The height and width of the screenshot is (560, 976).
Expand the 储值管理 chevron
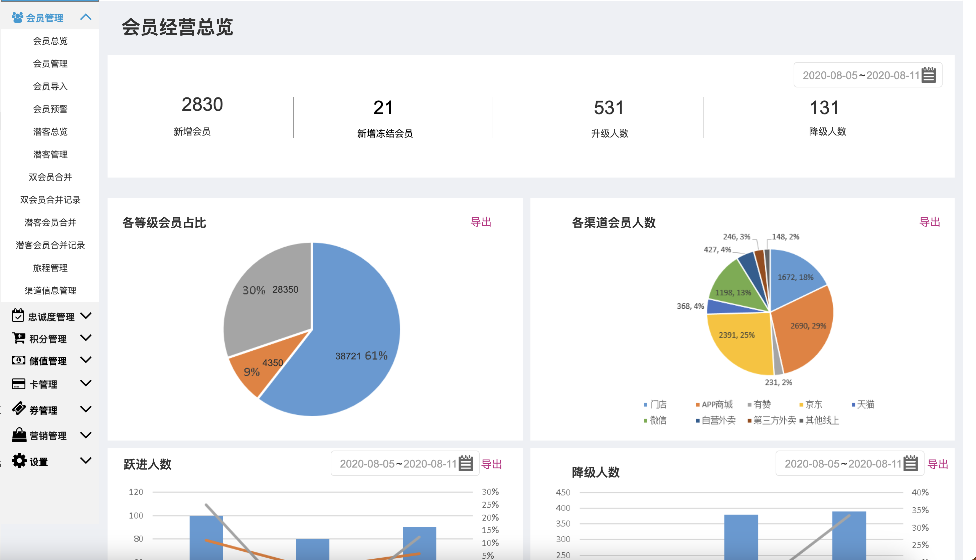click(x=86, y=360)
